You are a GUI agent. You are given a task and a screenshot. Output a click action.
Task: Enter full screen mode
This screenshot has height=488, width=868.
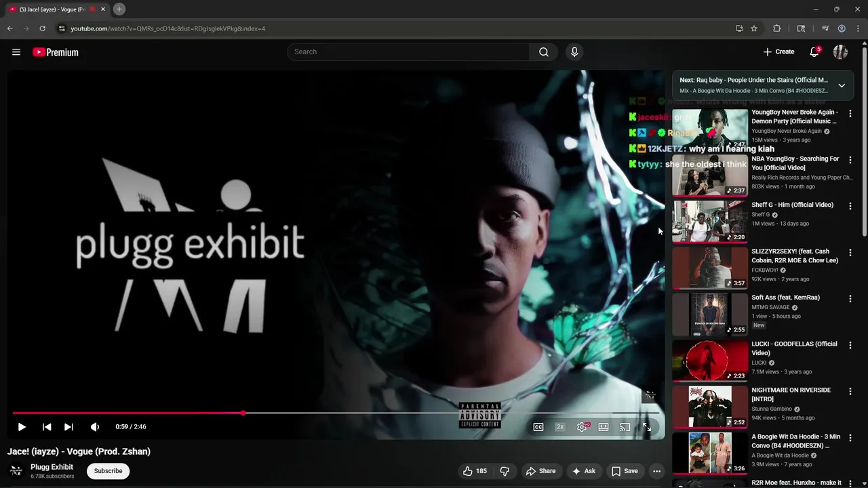coord(647,427)
